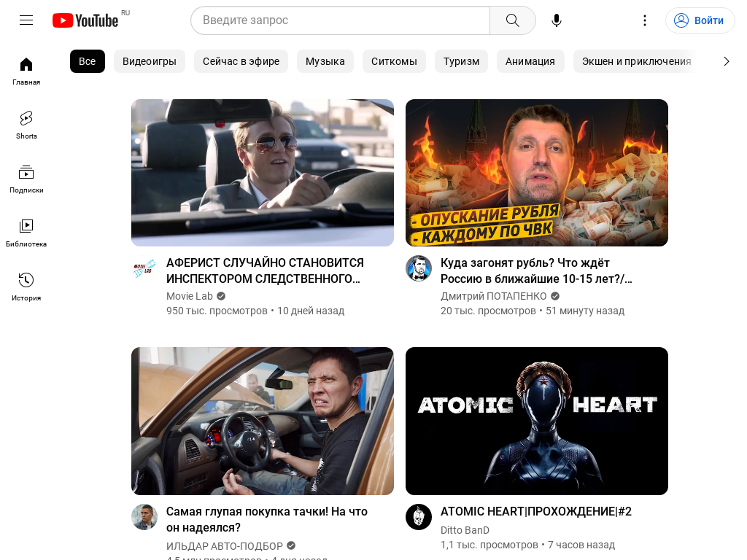
Task: Open the Atomic Heart video thumbnail
Action: (536, 421)
